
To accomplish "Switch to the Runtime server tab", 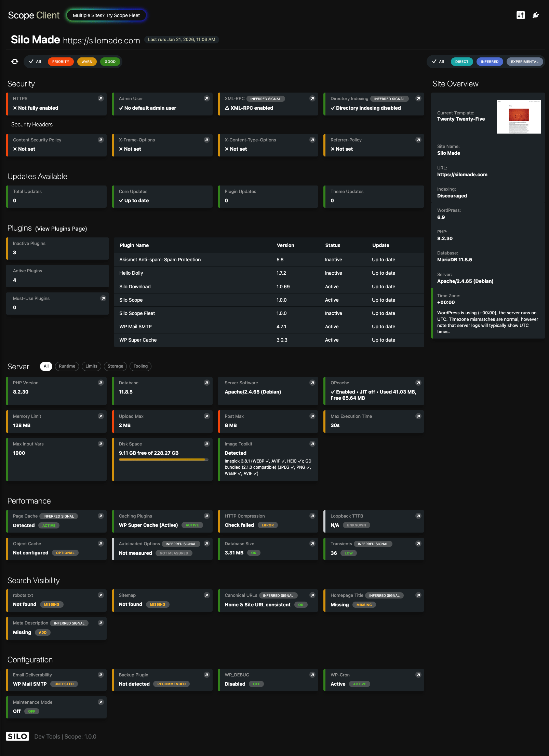I will pyautogui.click(x=67, y=366).
